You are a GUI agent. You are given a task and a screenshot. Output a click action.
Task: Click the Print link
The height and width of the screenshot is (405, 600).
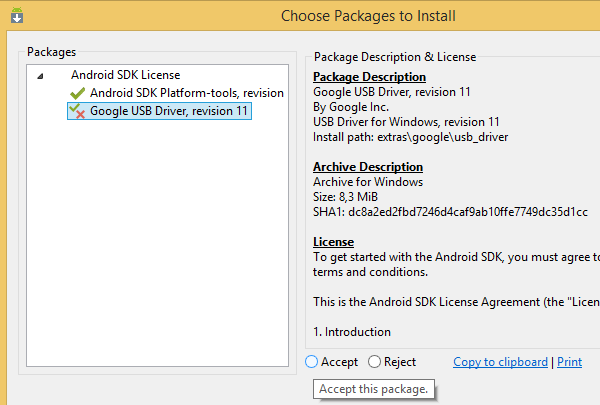[569, 362]
